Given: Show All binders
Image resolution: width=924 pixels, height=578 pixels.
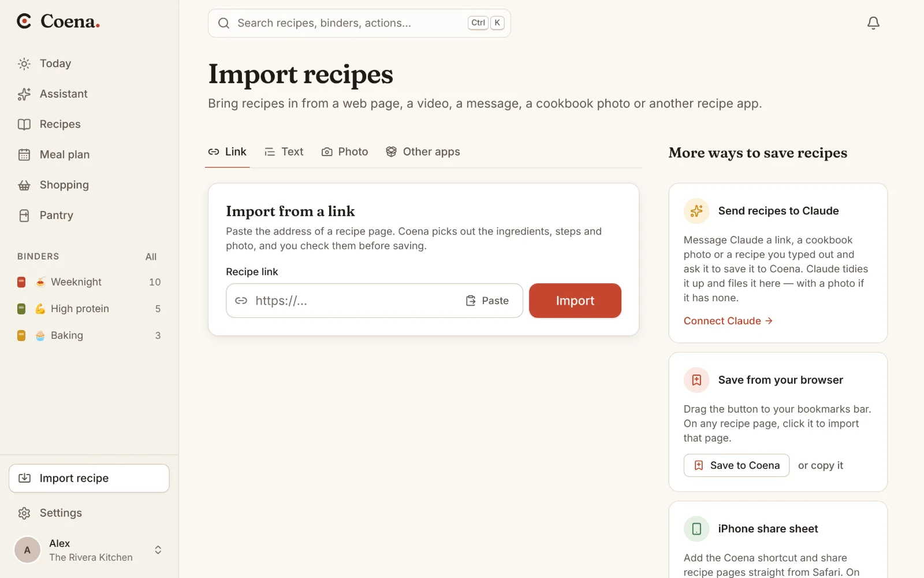Looking at the screenshot, I should 151,257.
